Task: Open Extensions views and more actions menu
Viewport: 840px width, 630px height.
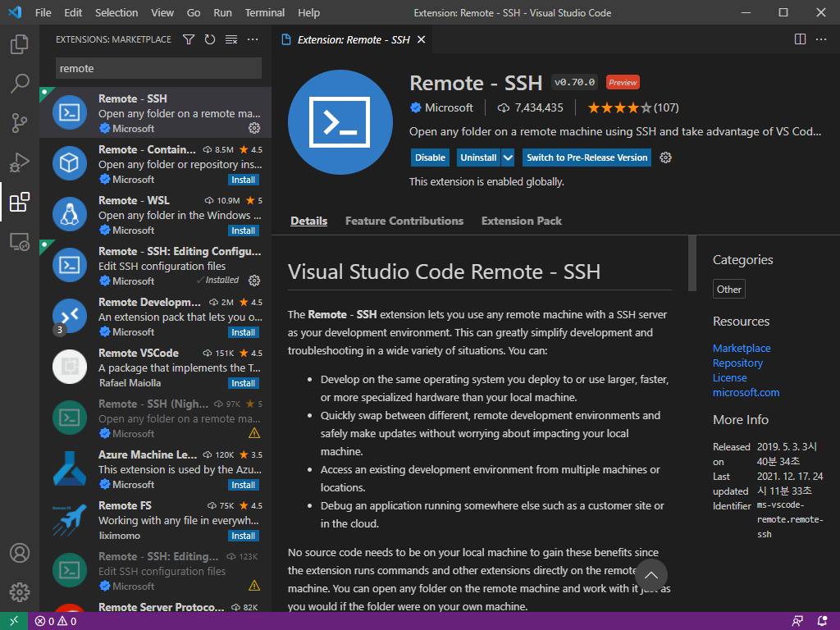Action: [x=253, y=39]
